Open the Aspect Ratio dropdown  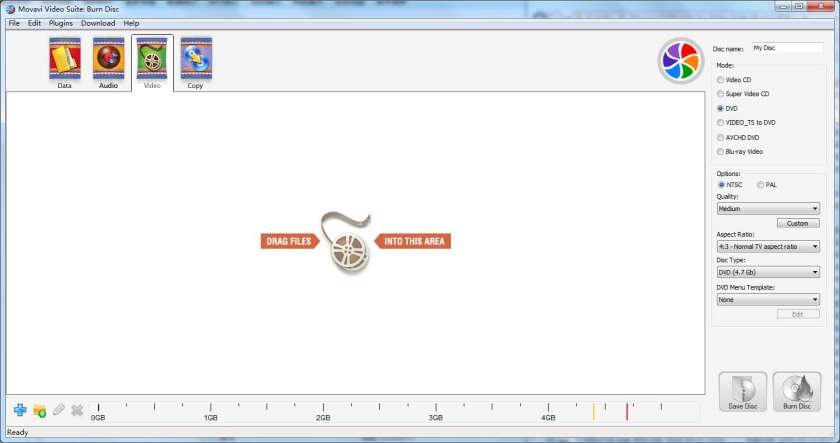point(768,246)
